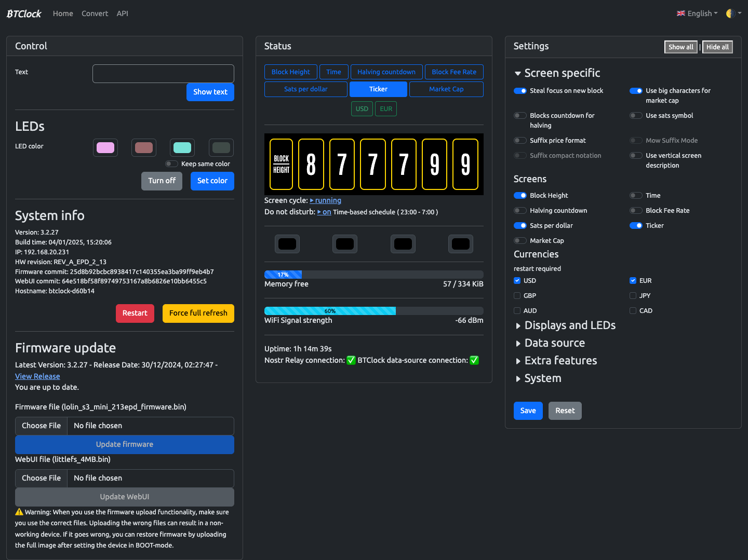Expand the Extra features section
The height and width of the screenshot is (560, 748).
[x=555, y=361]
